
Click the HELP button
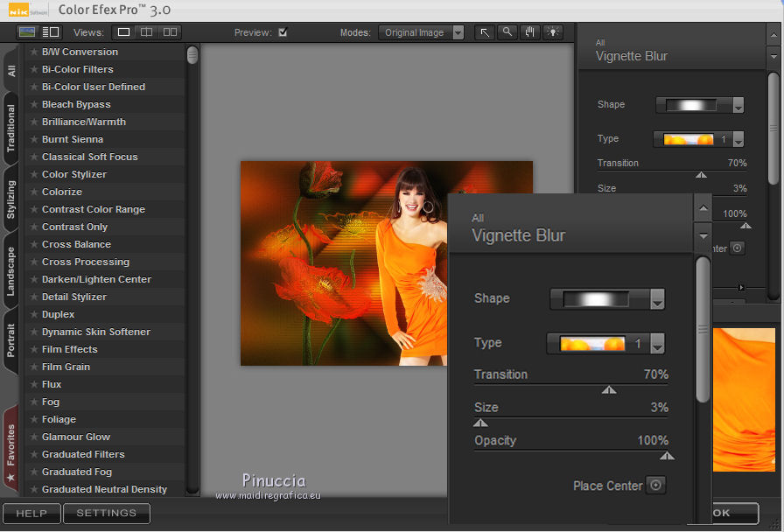tap(31, 513)
